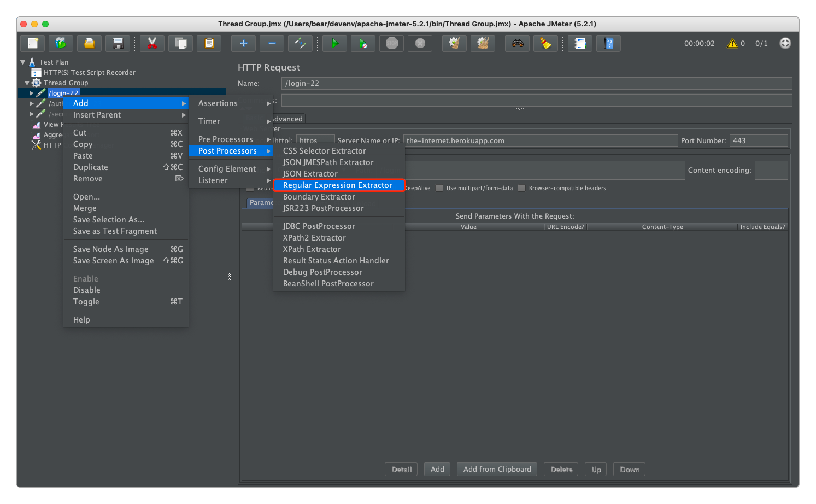Screen dimensions: 816x504
Task: Click the Copy toolbar icon
Action: click(x=180, y=43)
